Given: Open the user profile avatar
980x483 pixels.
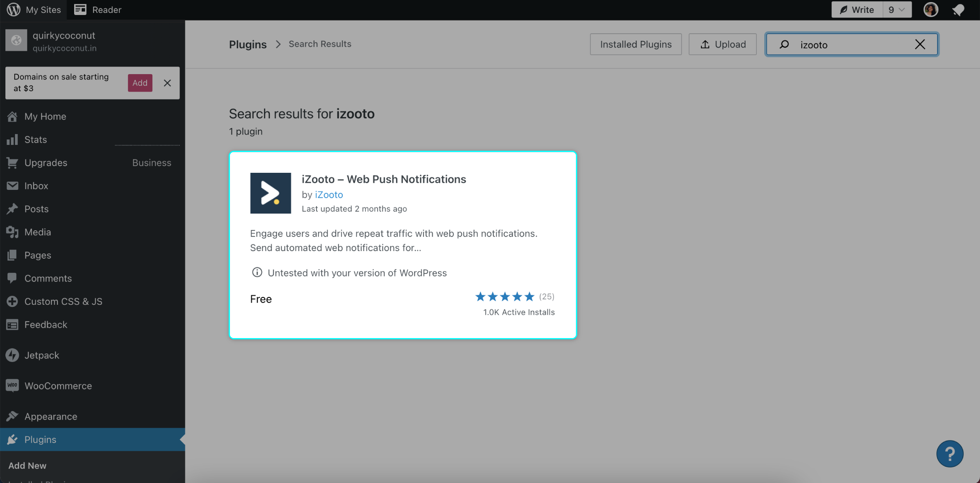Looking at the screenshot, I should [931, 10].
